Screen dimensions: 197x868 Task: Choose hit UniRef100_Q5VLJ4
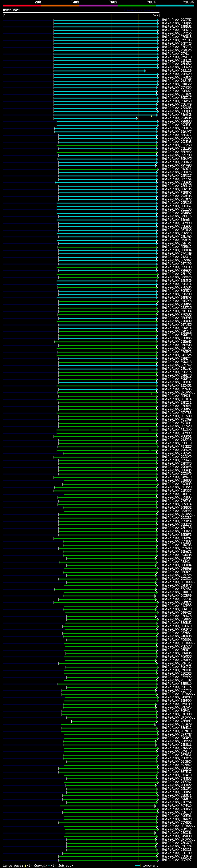click(x=176, y=54)
